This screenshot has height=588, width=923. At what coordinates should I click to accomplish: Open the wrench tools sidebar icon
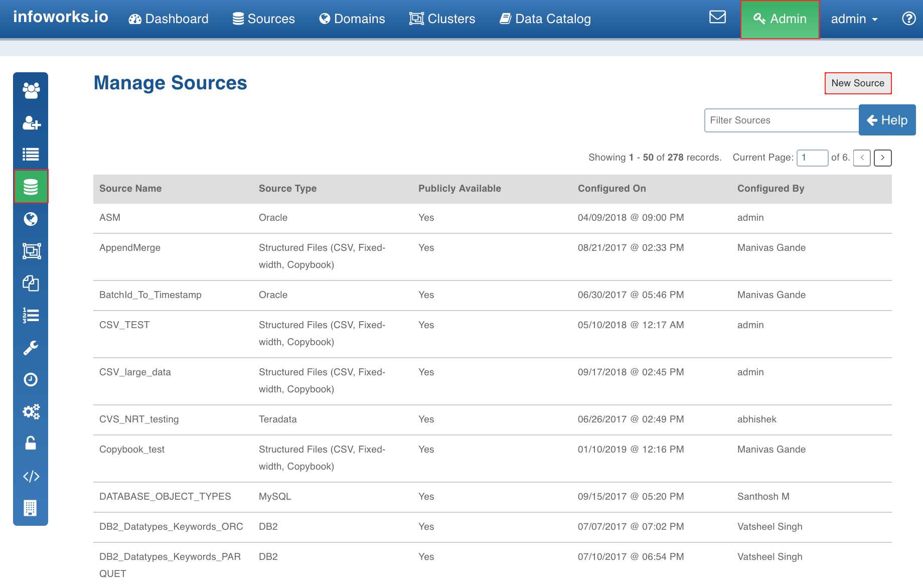(31, 347)
